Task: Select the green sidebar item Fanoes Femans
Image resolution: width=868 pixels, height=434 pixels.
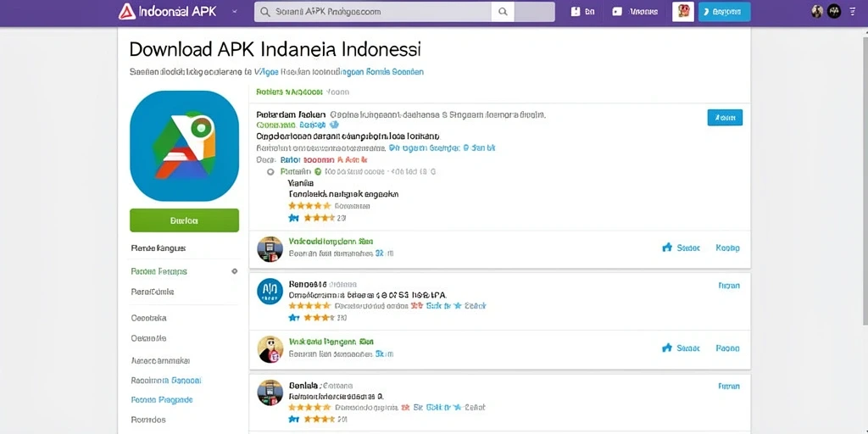Action: click(159, 271)
